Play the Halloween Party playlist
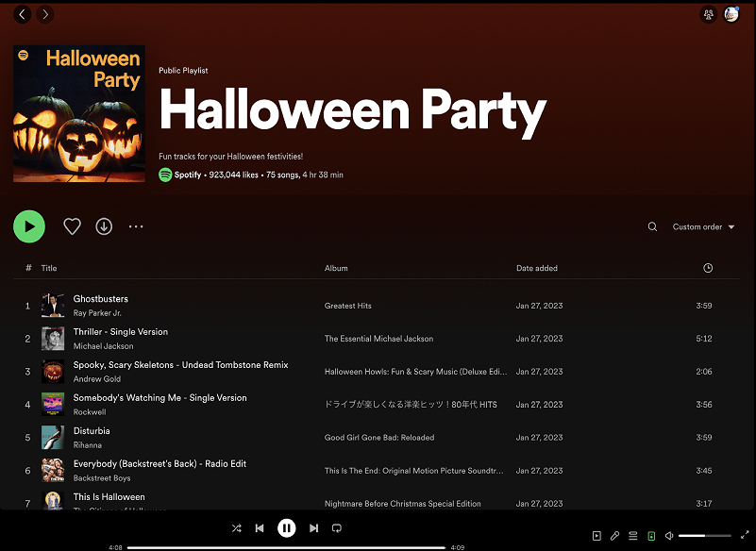The width and height of the screenshot is (756, 551). coord(29,226)
